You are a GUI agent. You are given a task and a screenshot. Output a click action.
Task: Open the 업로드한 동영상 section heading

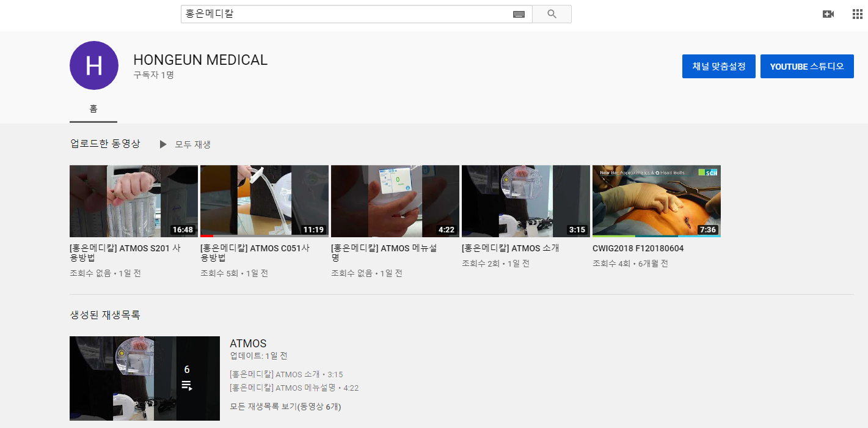(x=105, y=144)
